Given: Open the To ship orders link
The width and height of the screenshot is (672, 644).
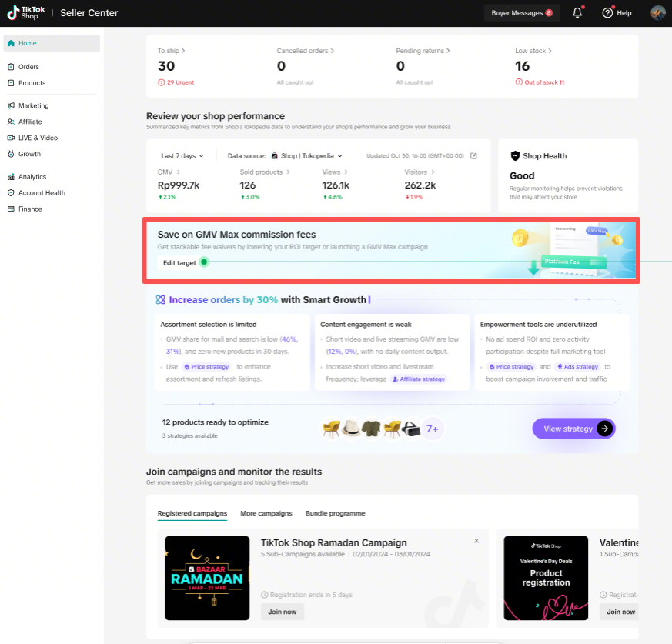Looking at the screenshot, I should pyautogui.click(x=171, y=51).
